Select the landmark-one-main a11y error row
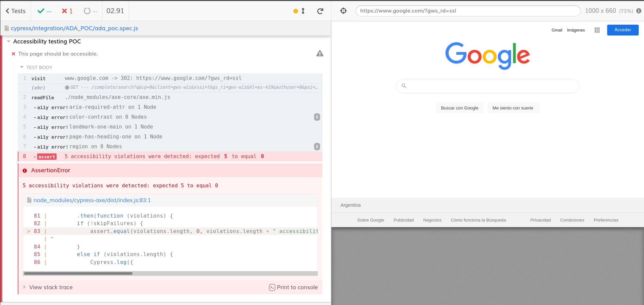 pyautogui.click(x=170, y=127)
